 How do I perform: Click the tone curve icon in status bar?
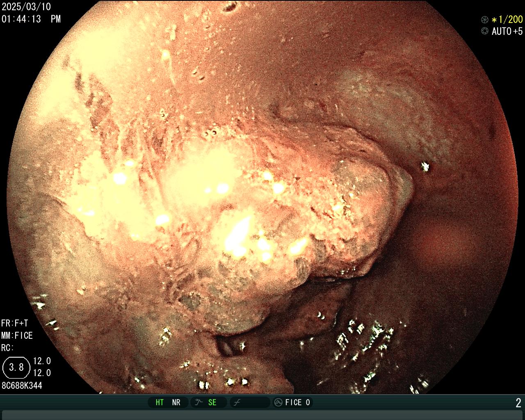point(237,403)
